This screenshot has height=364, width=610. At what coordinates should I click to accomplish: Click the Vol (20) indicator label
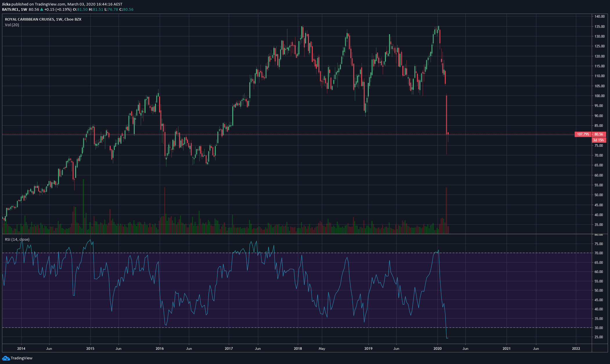tap(12, 25)
